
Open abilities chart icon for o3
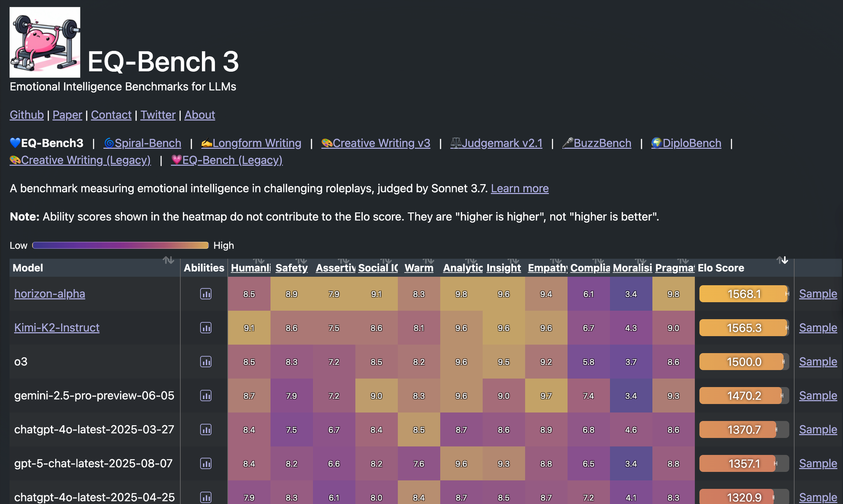point(206,362)
